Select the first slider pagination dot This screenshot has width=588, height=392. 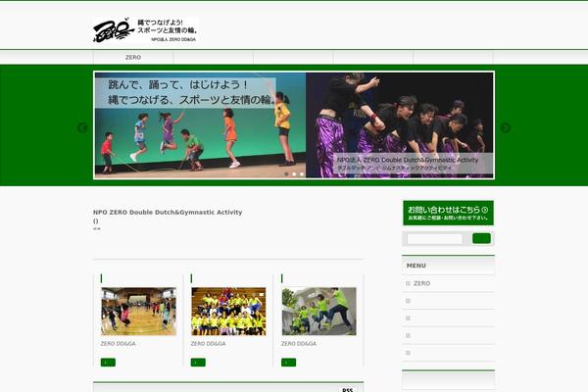286,174
